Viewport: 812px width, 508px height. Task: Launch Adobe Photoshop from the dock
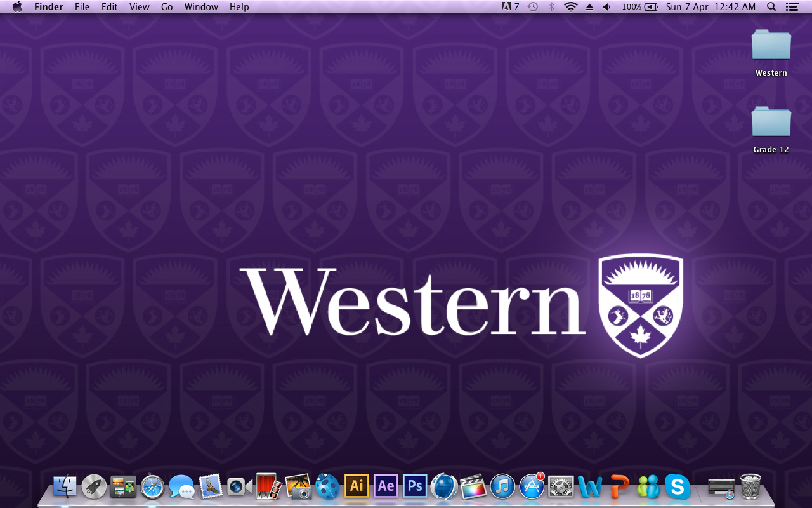coord(415,486)
